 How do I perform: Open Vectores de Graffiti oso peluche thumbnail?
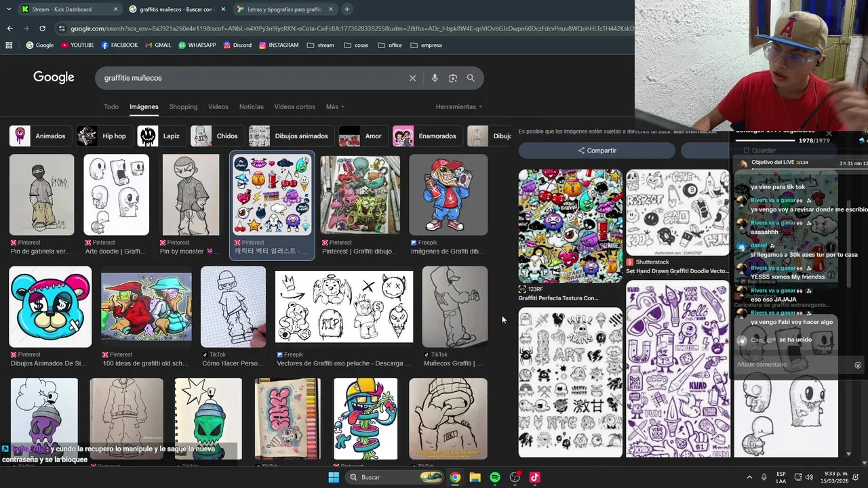tap(344, 306)
